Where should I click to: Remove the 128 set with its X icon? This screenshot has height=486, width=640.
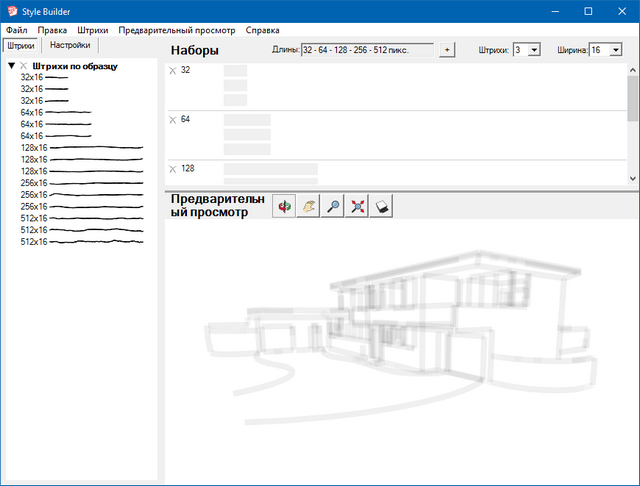173,169
